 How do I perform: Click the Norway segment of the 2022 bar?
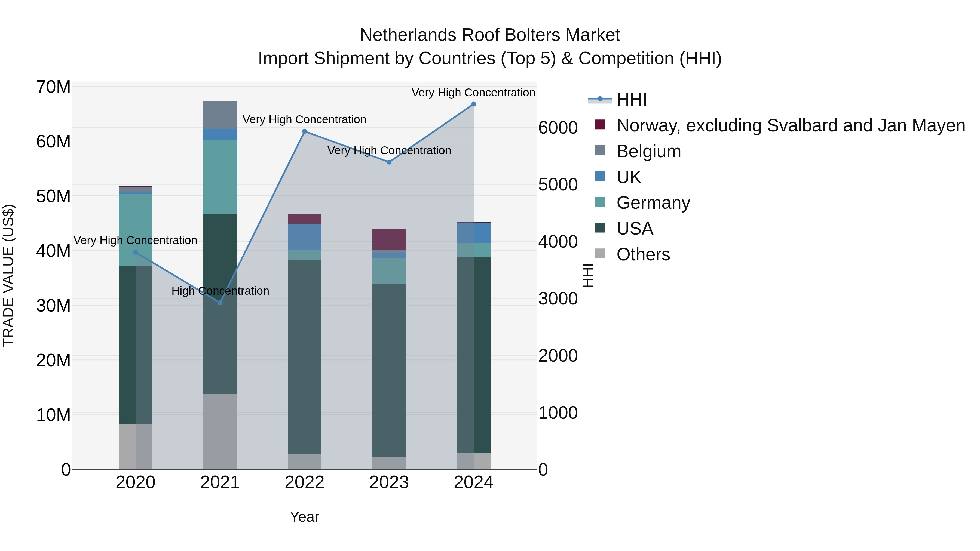[x=304, y=219]
